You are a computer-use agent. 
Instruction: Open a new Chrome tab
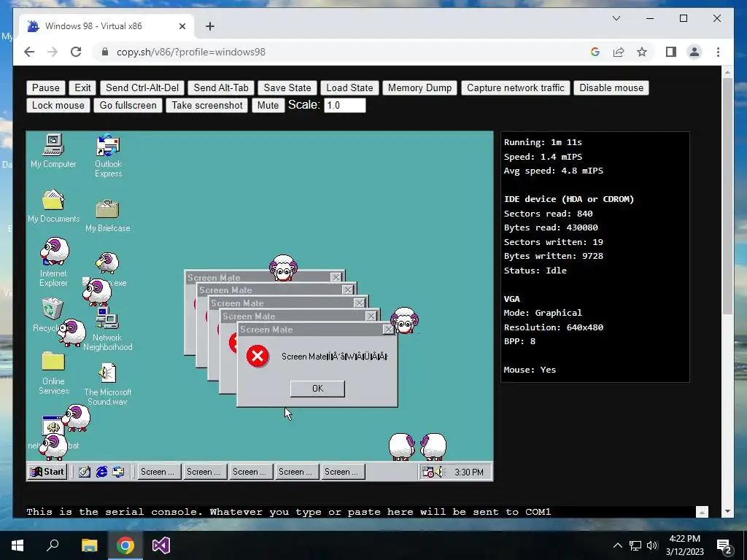click(210, 26)
